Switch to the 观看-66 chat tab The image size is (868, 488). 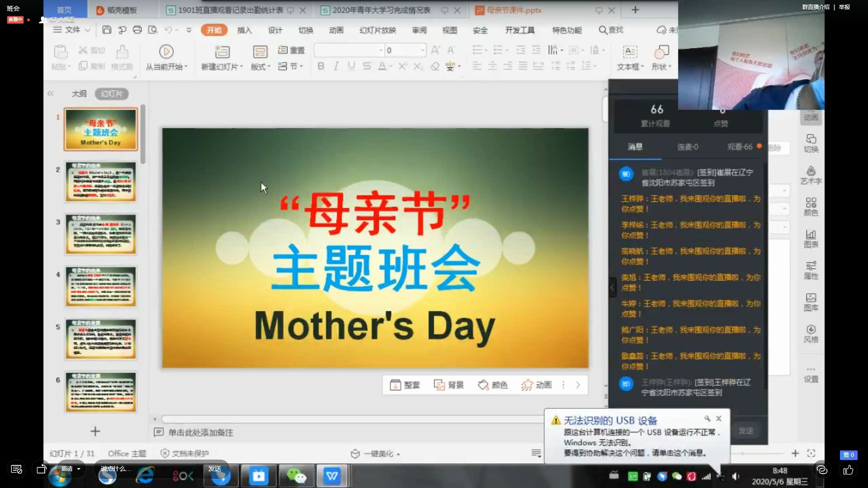[x=741, y=147]
